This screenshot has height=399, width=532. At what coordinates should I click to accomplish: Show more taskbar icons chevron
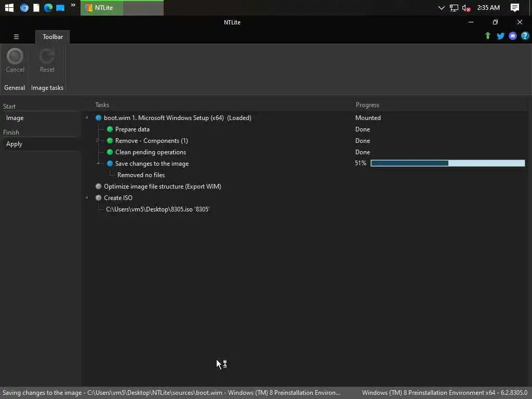pyautogui.click(x=73, y=5)
